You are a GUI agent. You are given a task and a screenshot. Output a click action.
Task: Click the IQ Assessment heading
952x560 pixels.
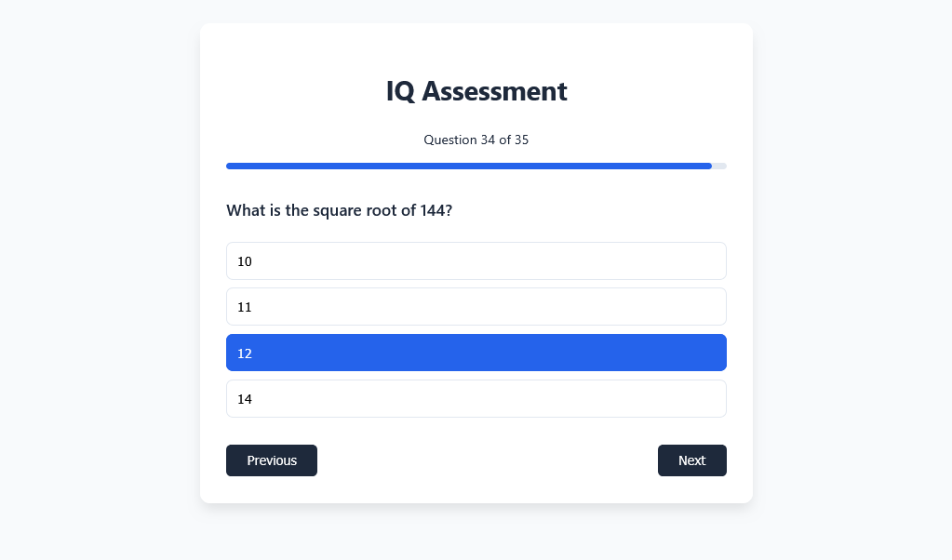(x=476, y=91)
